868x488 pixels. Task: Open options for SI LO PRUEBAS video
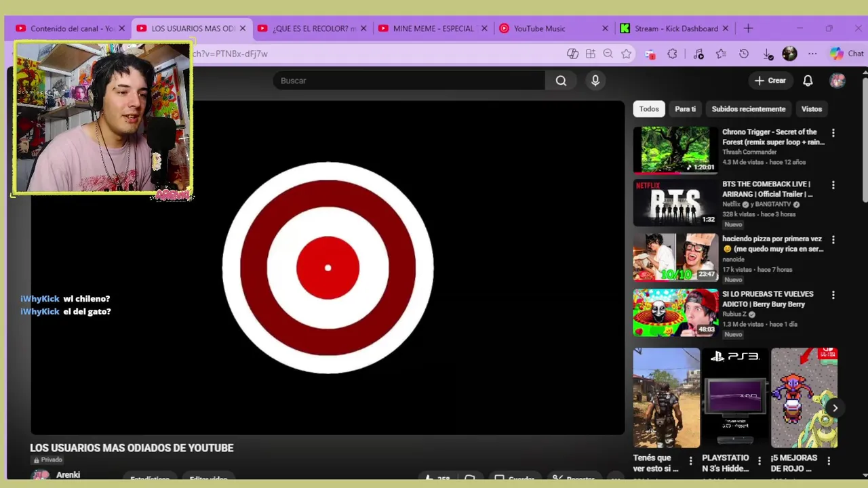[833, 295]
